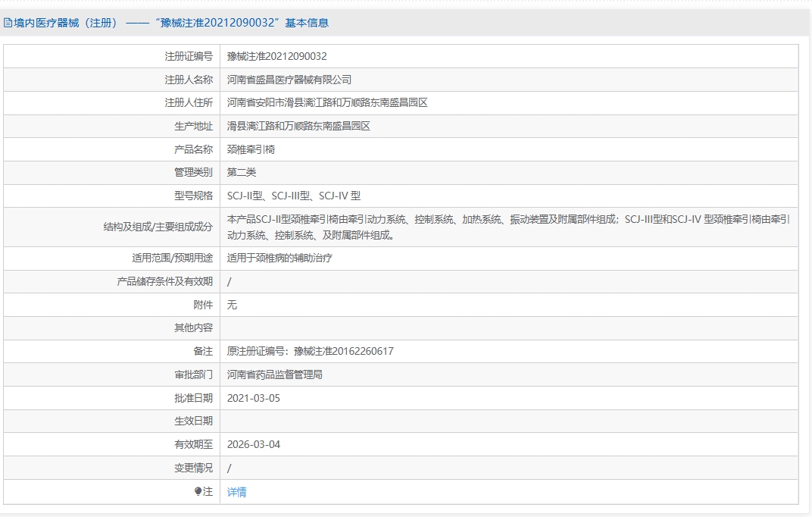812x517 pixels.
Task: Click the 适用范围/预期用途 label
Action: (x=173, y=258)
